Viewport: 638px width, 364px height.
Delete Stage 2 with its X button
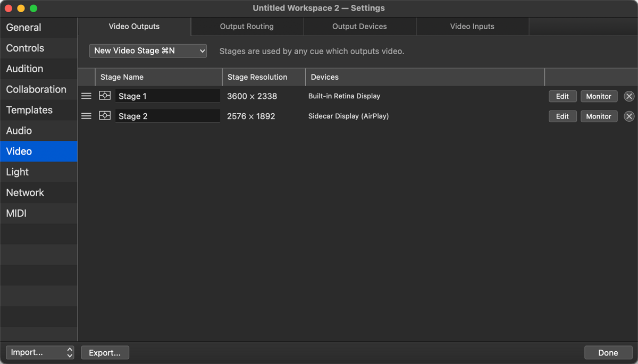[629, 116]
